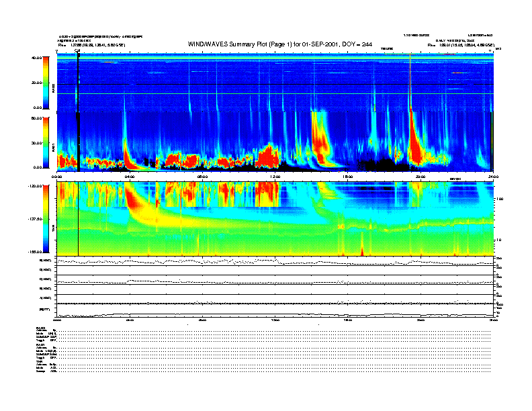Click the 16:00 tick under RAD1 spectrogram
This screenshot has height=411, width=532.
(348, 177)
